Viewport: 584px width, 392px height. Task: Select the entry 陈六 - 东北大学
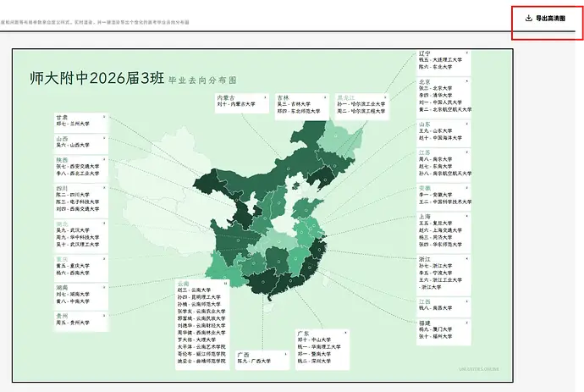[435, 67]
